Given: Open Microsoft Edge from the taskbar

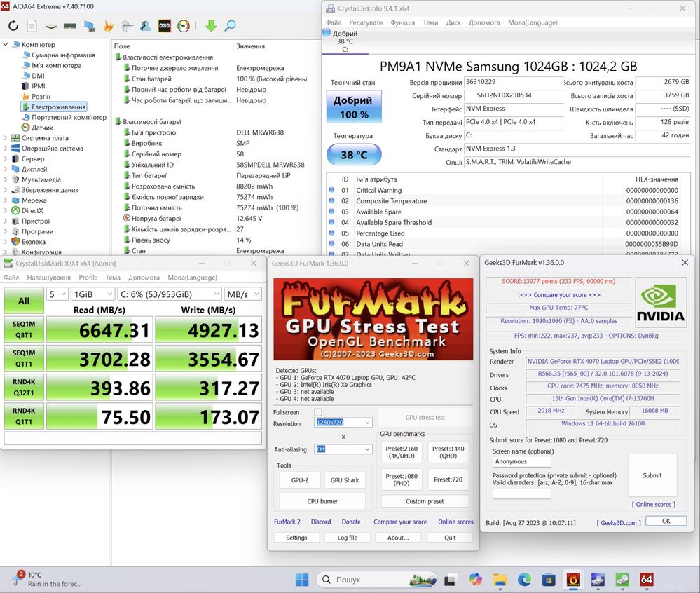Looking at the screenshot, I should [x=524, y=580].
